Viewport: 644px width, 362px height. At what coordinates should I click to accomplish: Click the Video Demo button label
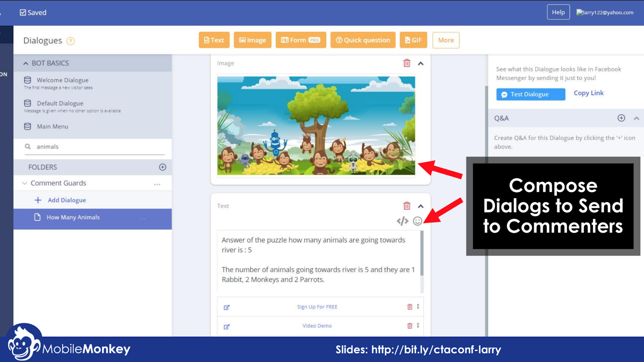click(x=317, y=326)
